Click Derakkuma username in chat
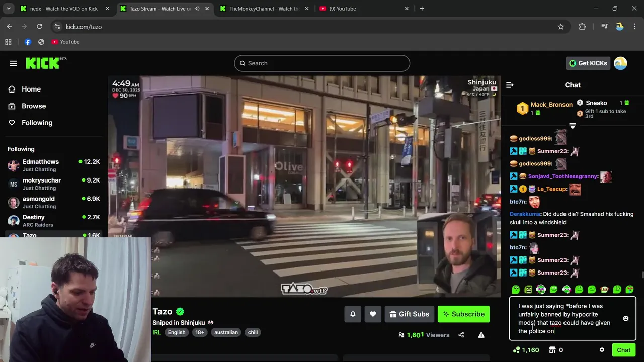This screenshot has width=644, height=362. [x=525, y=214]
